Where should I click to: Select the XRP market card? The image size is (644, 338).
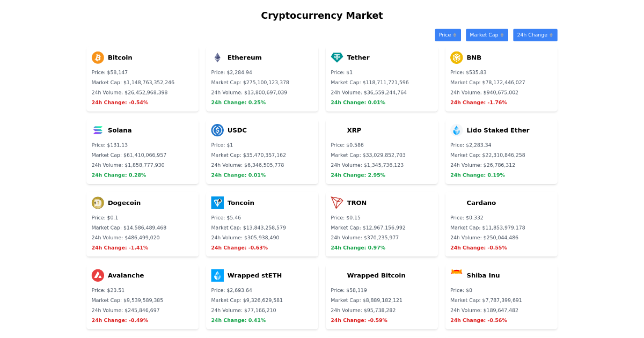coord(382,151)
